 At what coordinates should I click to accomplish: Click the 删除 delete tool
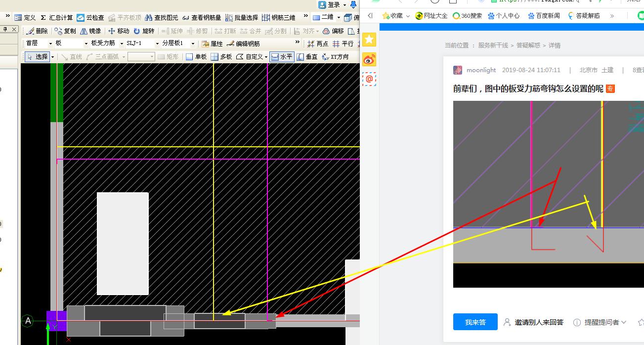(x=37, y=31)
